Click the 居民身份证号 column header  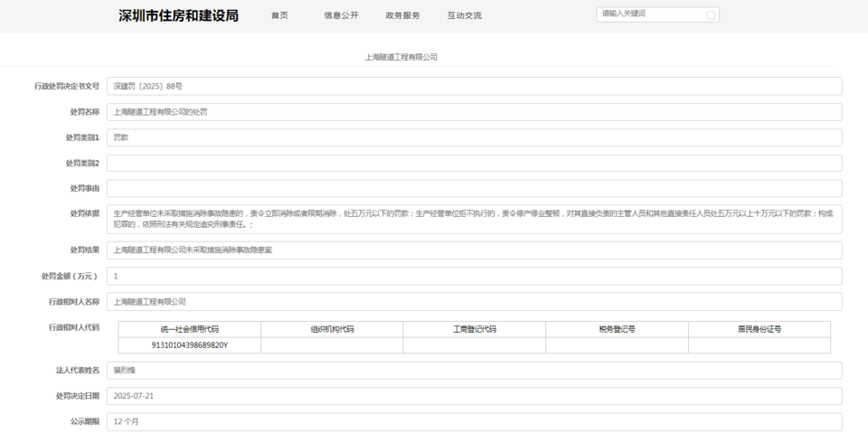(759, 329)
